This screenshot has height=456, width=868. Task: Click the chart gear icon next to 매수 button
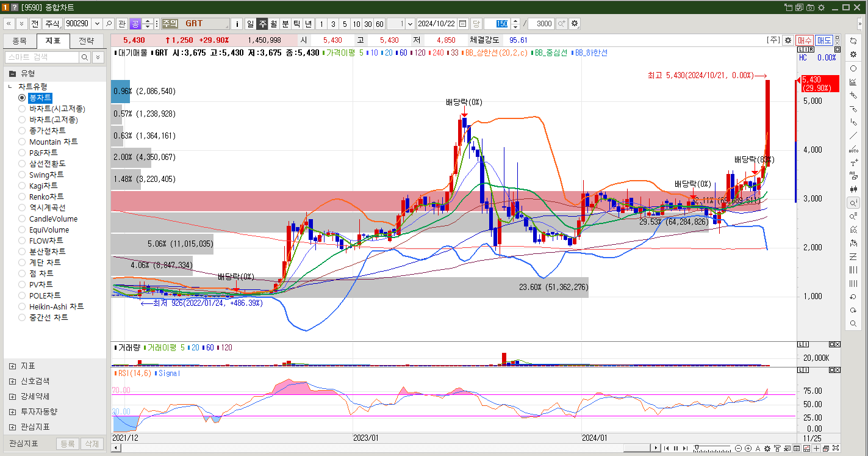point(788,40)
